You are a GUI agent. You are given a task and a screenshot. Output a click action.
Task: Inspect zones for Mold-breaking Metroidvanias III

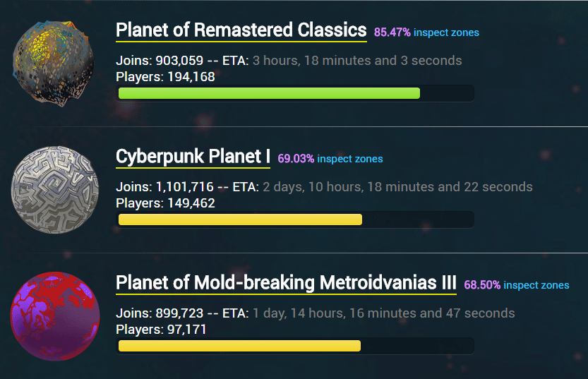(x=536, y=285)
